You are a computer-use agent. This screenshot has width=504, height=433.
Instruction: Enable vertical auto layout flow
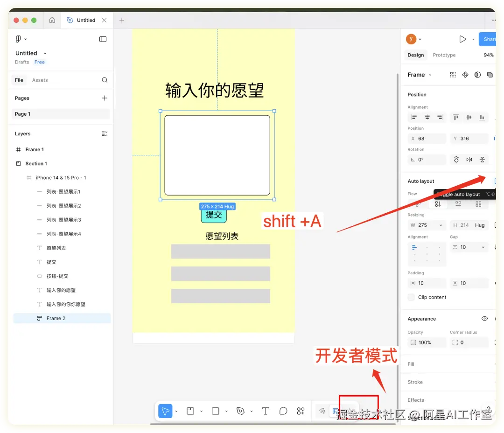[437, 204]
